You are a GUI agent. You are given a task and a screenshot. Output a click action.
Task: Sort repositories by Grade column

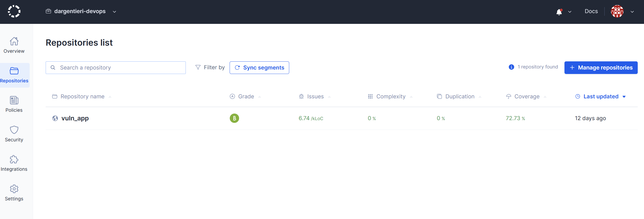pos(246,97)
